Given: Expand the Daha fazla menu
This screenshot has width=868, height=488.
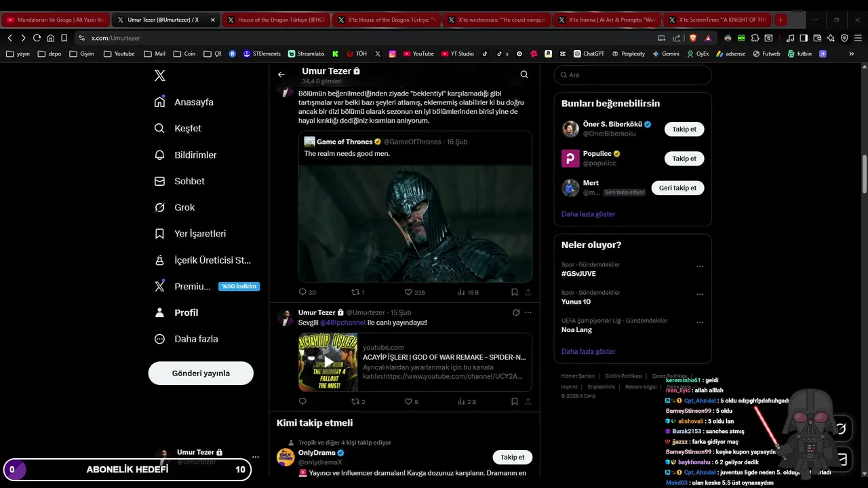Looking at the screenshot, I should [186, 339].
